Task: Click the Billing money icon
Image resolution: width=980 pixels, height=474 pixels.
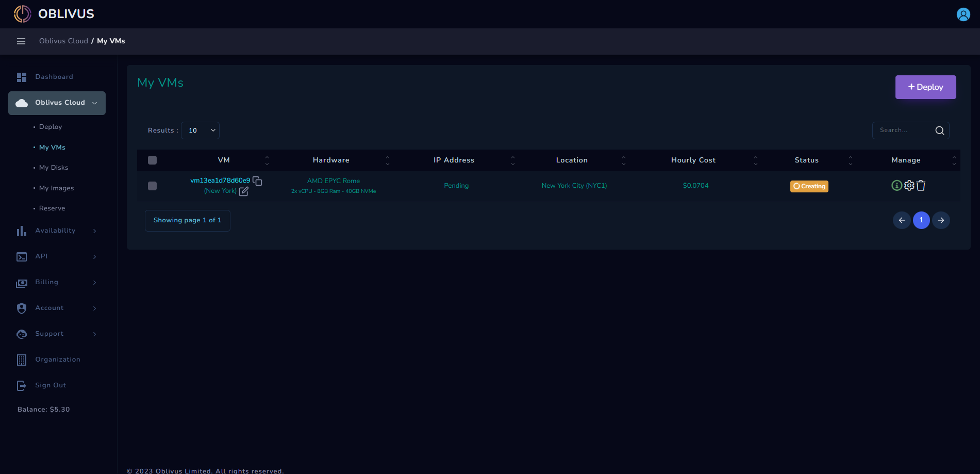Action: tap(22, 283)
